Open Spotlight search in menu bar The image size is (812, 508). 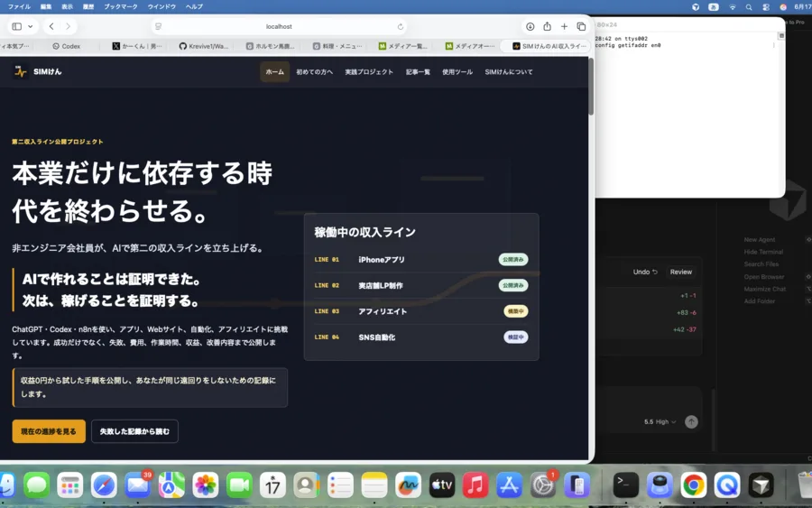749,7
